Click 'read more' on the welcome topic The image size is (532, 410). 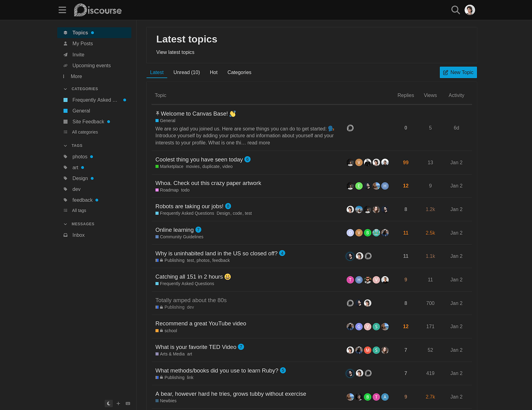pos(259,143)
